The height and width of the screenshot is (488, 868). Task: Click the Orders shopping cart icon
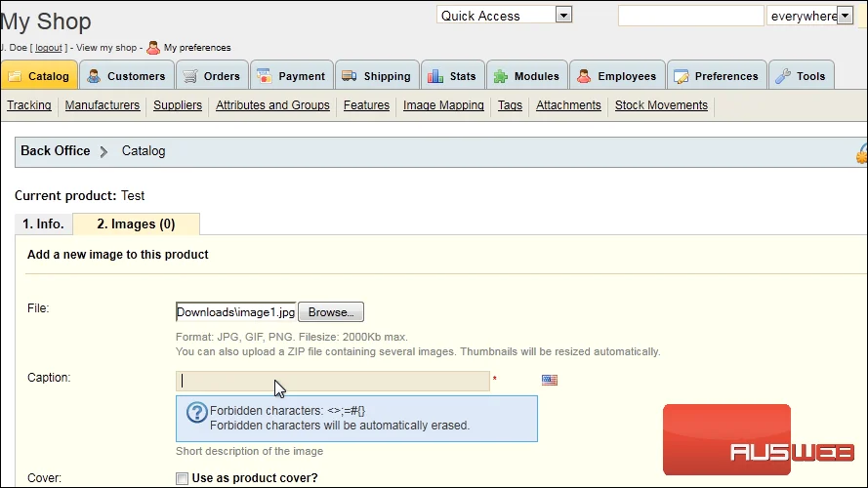point(189,76)
